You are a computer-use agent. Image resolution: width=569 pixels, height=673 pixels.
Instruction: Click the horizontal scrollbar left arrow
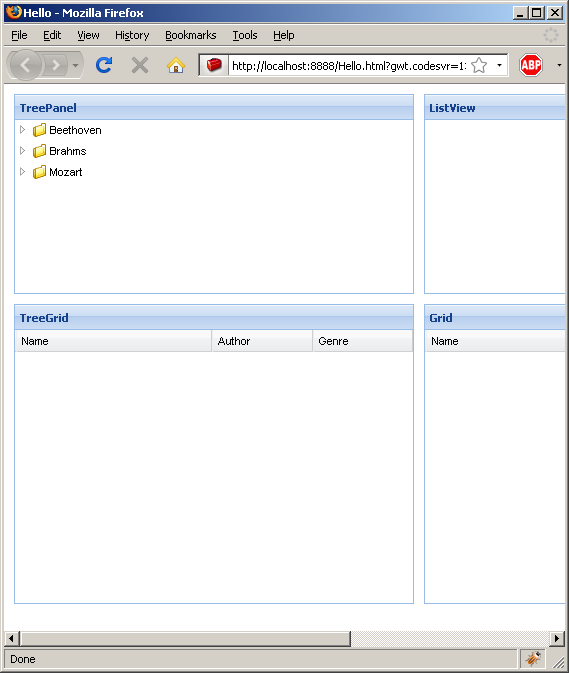[x=11, y=638]
